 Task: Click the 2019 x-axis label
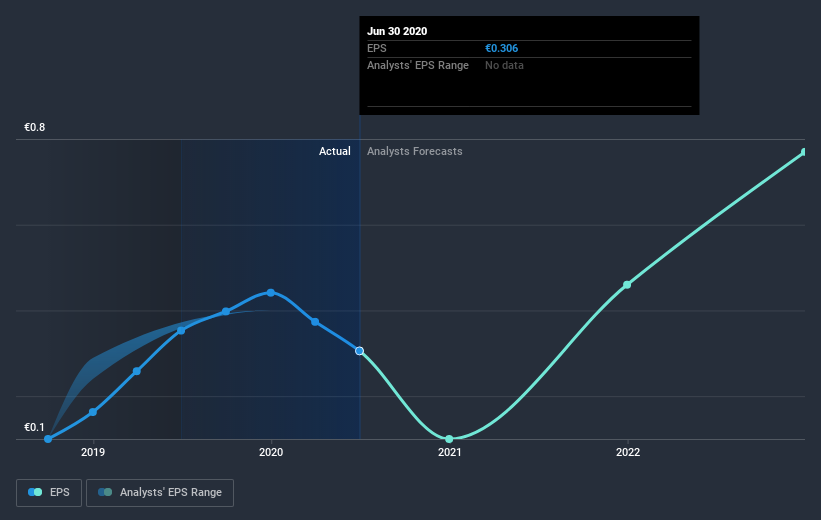coord(93,452)
